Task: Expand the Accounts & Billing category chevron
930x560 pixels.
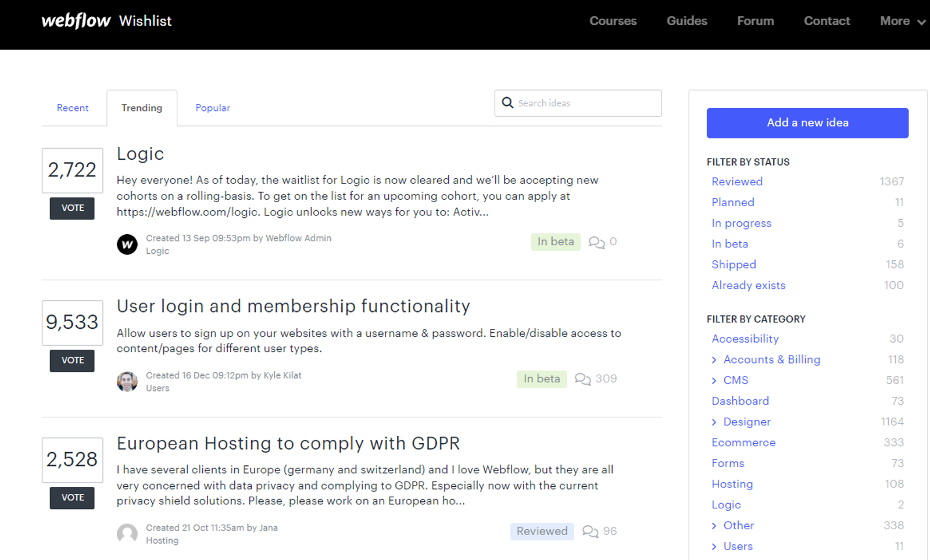Action: [714, 360]
